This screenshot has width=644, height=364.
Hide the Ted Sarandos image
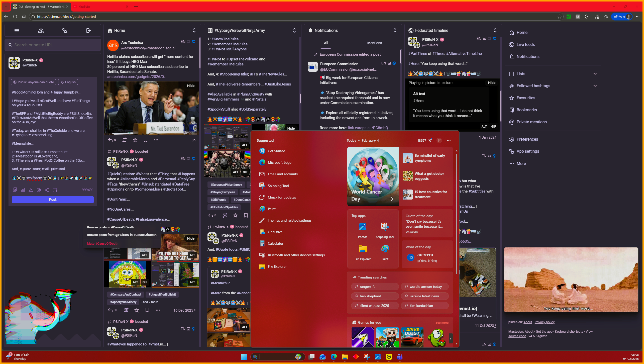[190, 86]
